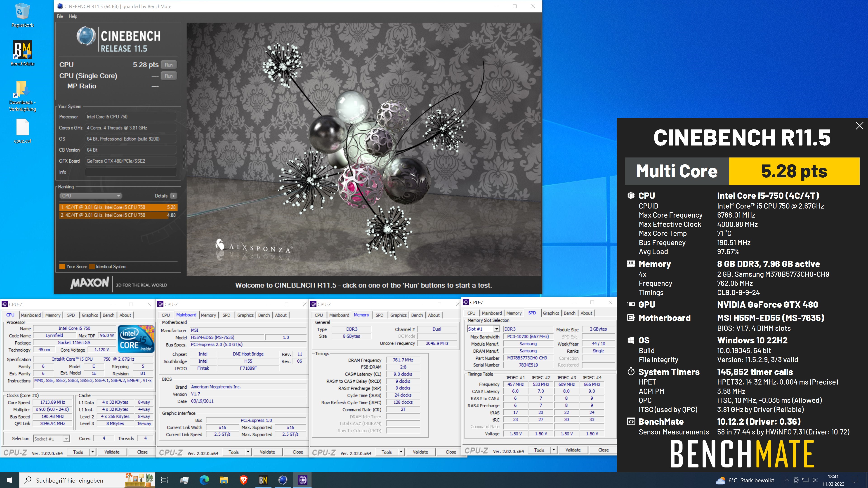Open Bench tab in the first CPU-Z window
The width and height of the screenshot is (868, 488).
pyautogui.click(x=108, y=315)
